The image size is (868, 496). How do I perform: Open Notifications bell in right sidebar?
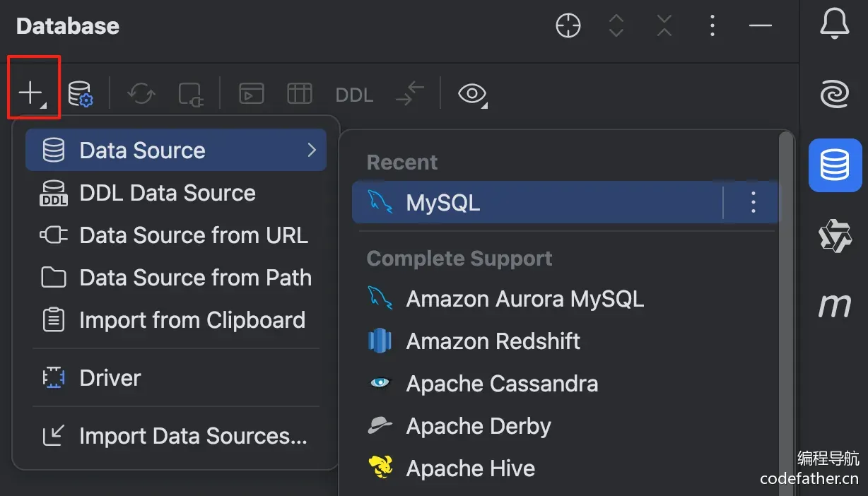click(x=835, y=24)
